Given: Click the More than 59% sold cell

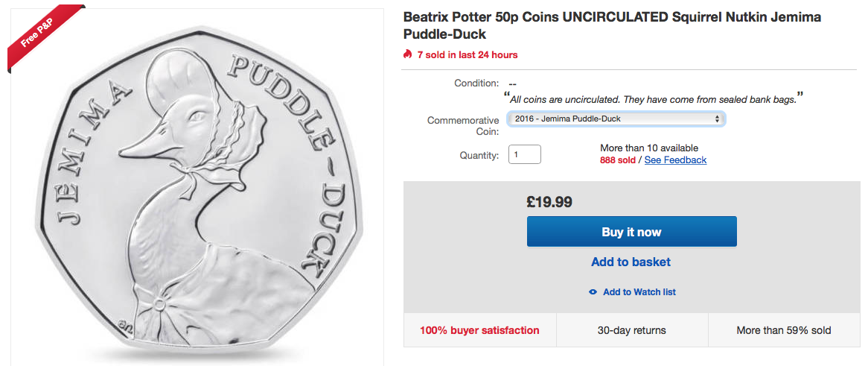Looking at the screenshot, I should point(783,330).
